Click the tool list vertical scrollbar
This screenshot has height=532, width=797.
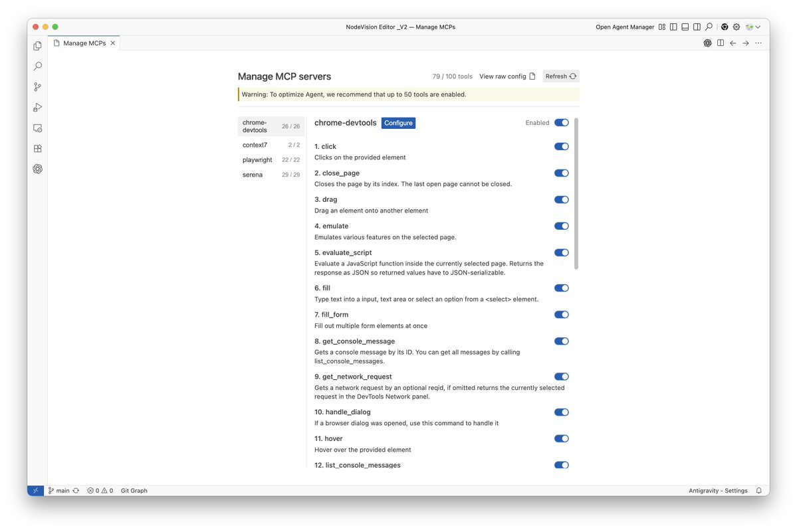[x=576, y=194]
